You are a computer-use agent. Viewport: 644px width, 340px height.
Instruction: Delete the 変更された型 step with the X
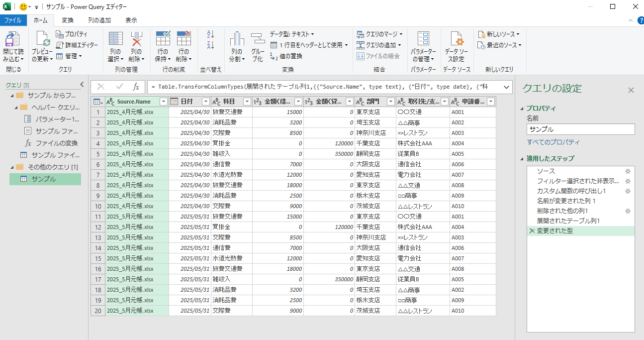coord(532,231)
